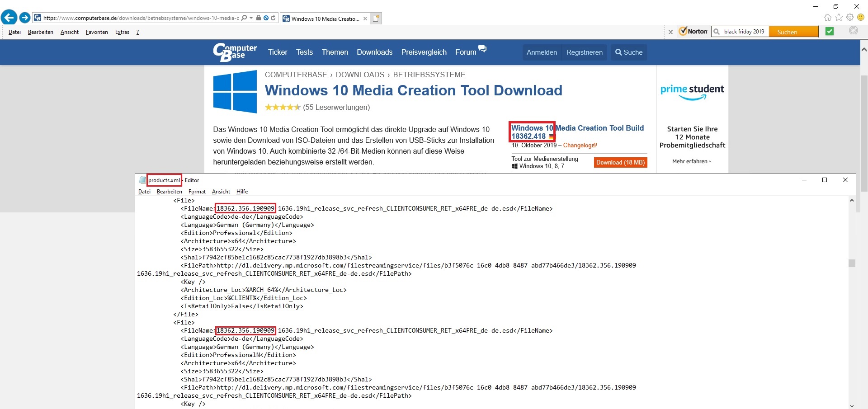Click the smiley feedback icon
The image size is (868, 409).
point(861,17)
